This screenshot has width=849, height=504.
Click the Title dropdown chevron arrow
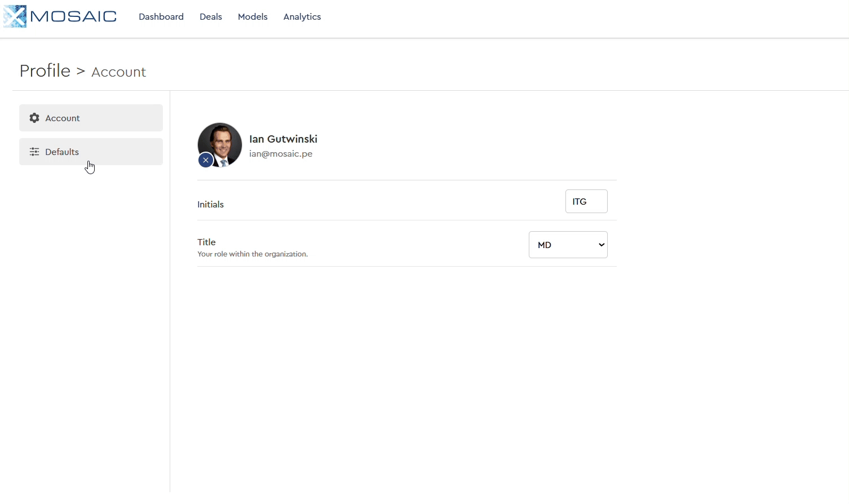click(x=602, y=245)
